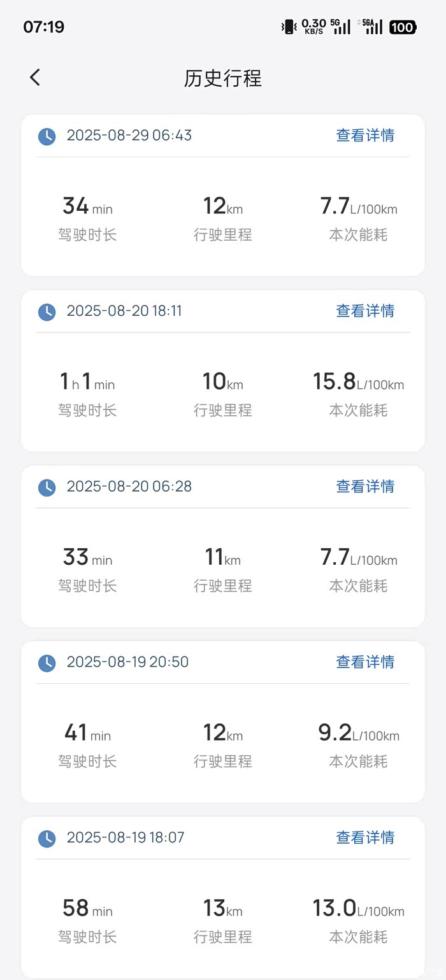Open 查看详情 for the 2025-08-29 06:43 trip

(365, 135)
